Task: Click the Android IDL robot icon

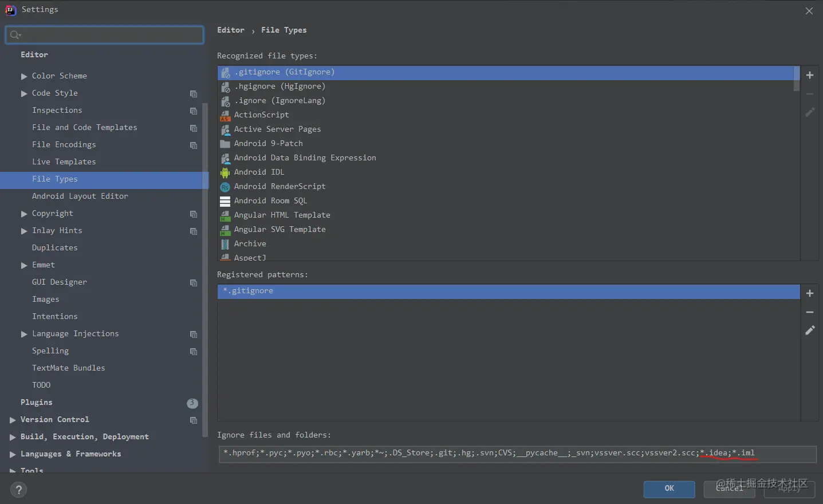Action: [x=225, y=172]
